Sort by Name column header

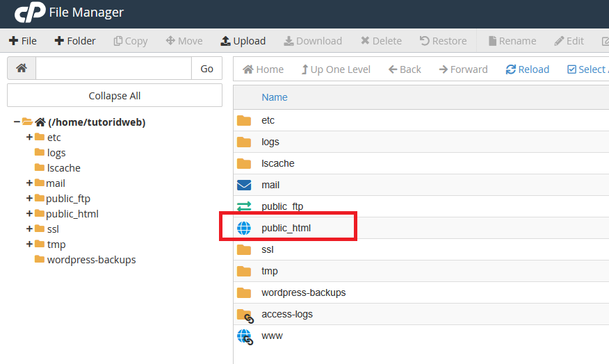click(274, 97)
